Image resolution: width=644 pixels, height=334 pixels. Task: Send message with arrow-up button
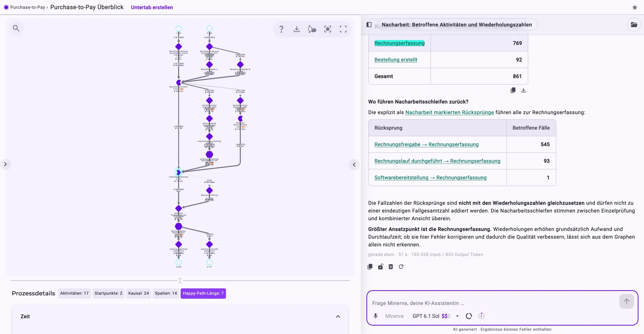tap(626, 302)
